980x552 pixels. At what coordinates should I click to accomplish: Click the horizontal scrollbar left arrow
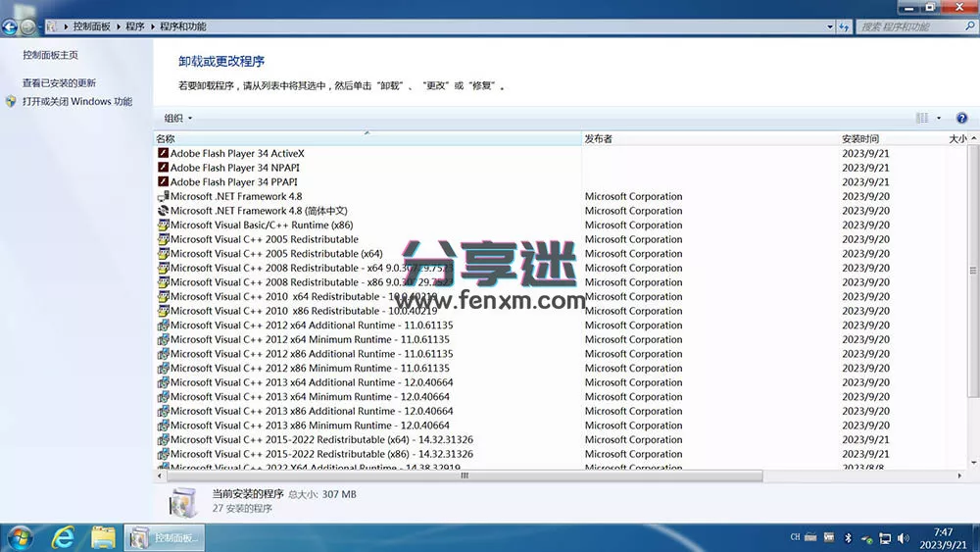point(160,476)
